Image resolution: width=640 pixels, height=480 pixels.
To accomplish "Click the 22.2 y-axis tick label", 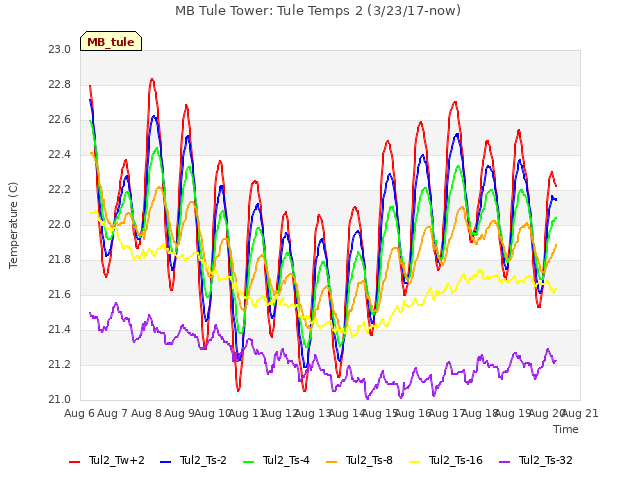I will coord(60,190).
